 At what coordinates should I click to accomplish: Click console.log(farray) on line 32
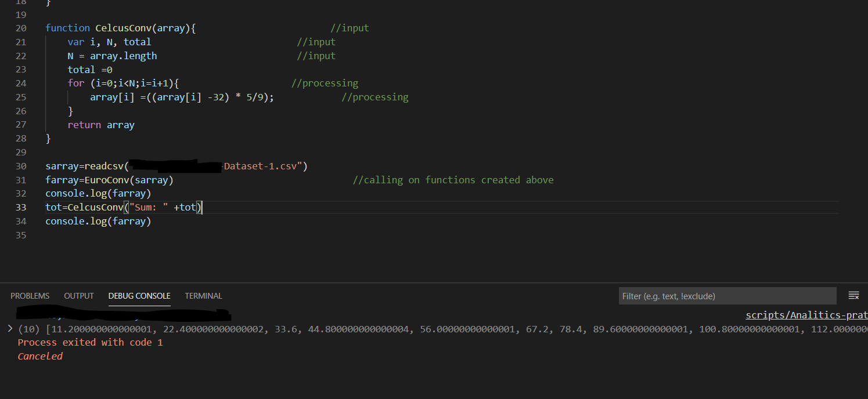point(98,193)
